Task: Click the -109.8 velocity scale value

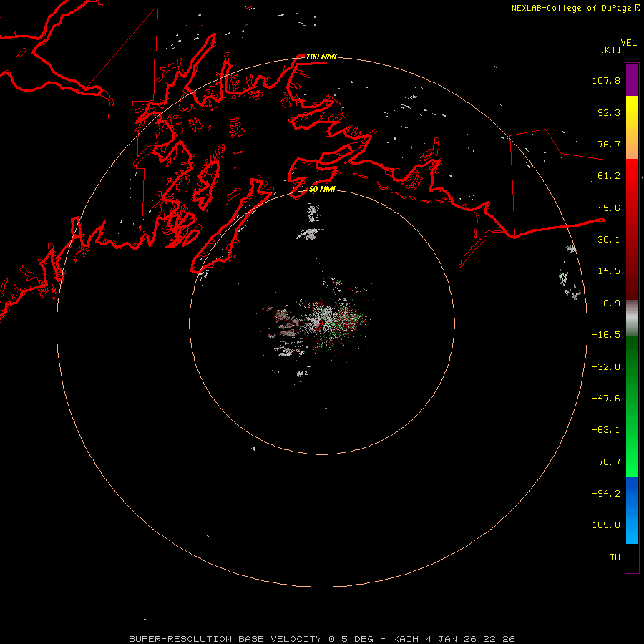Action: pos(603,525)
